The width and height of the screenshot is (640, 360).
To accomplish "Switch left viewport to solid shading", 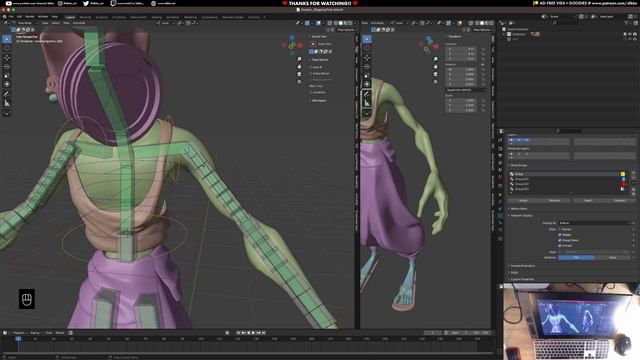I will point(341,23).
